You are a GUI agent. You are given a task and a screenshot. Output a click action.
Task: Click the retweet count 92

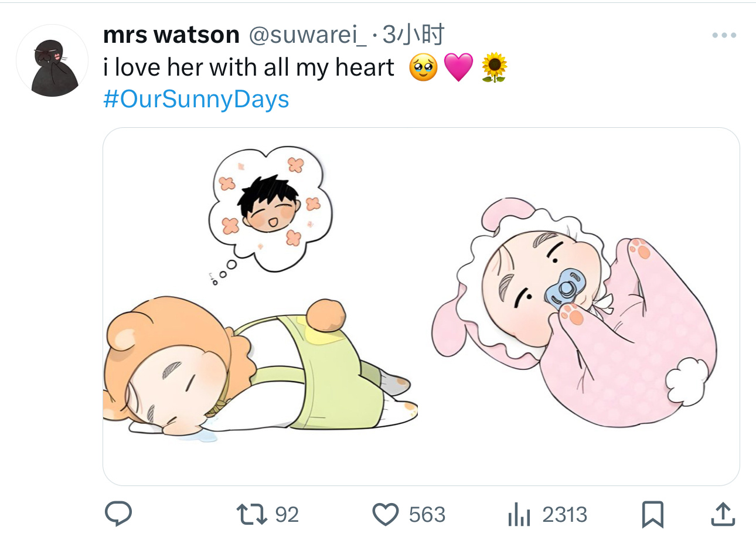point(287,515)
